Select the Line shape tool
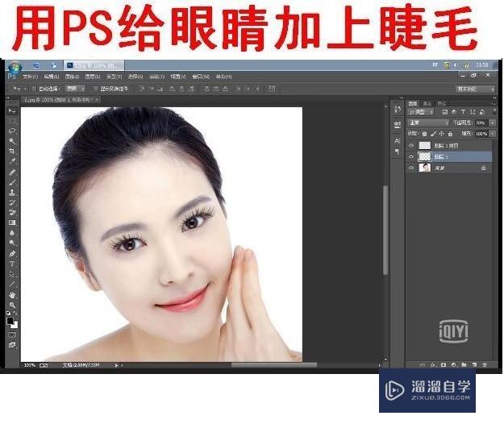This screenshot has width=504, height=424. coord(12,284)
